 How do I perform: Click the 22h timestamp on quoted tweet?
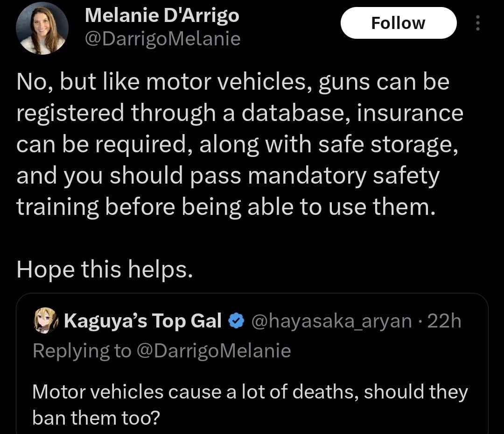[444, 321]
